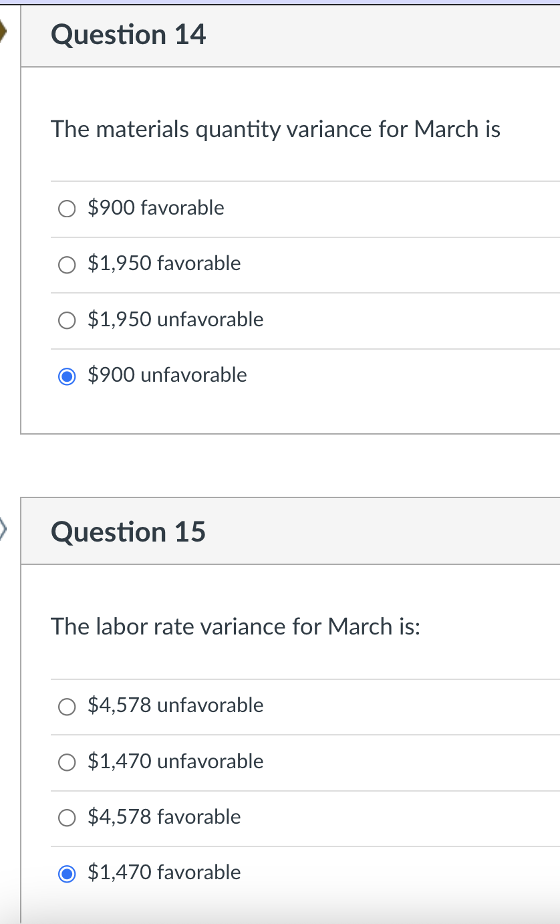Image resolution: width=560 pixels, height=924 pixels.
Task: Click the "$900 favorable" answer label text
Action: tap(156, 208)
